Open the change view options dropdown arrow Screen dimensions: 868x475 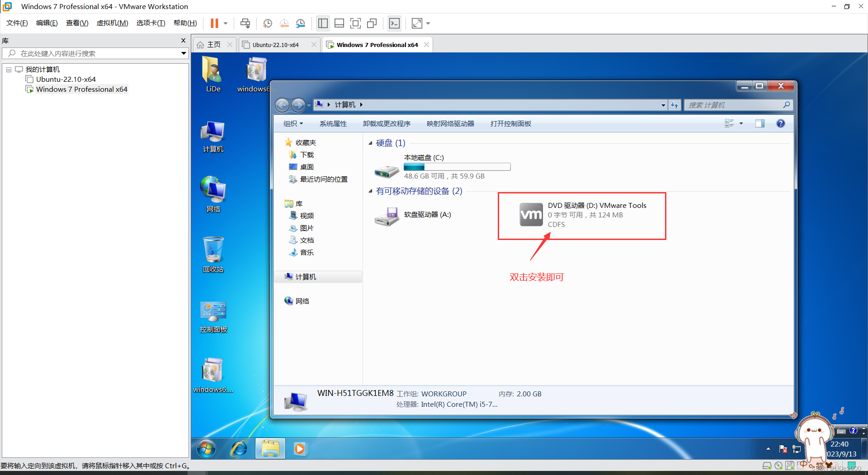[x=741, y=123]
